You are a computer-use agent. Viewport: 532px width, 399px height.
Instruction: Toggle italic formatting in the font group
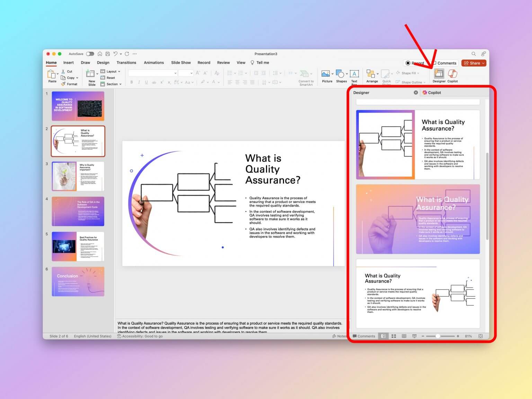point(139,82)
